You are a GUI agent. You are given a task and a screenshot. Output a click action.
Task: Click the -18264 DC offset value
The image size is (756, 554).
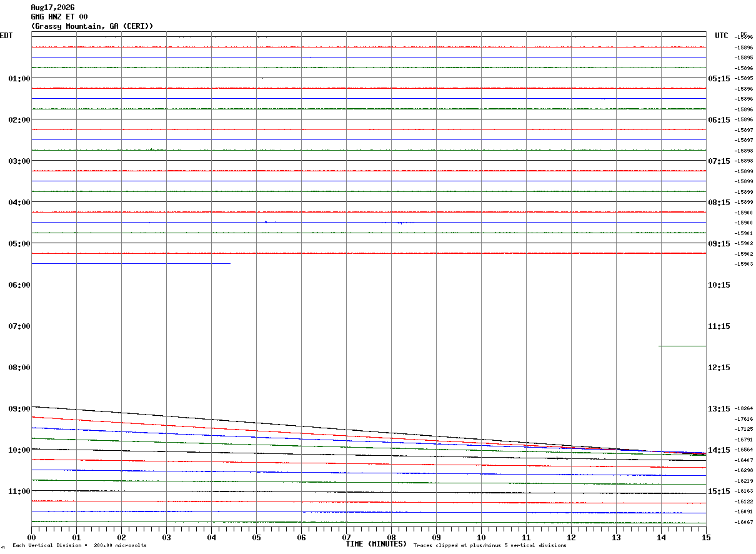[x=744, y=409]
